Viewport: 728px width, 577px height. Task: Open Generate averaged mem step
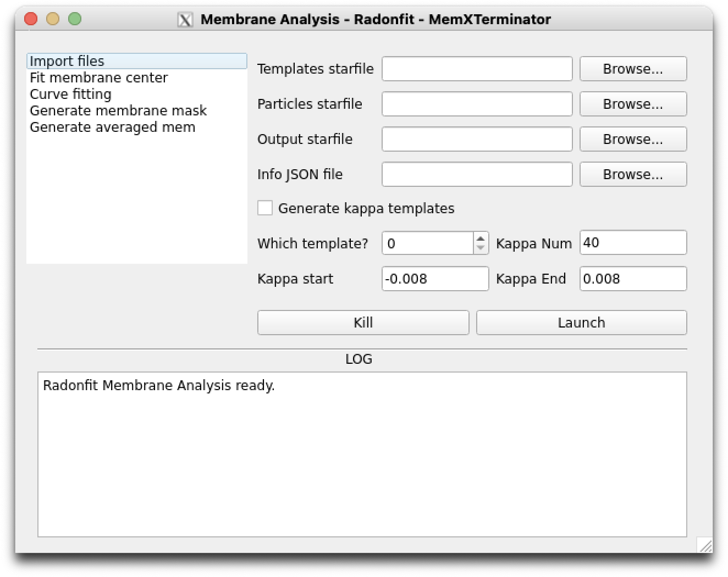pos(137,127)
